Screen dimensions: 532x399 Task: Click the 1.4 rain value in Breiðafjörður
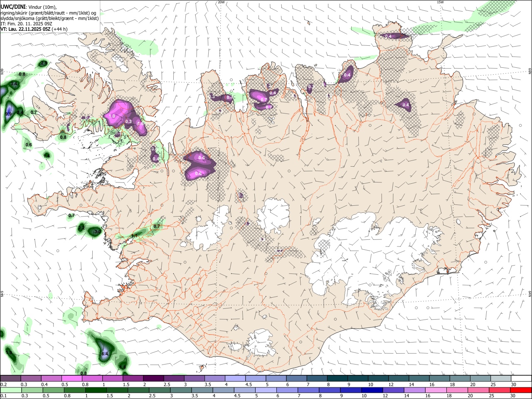[x=47, y=156]
